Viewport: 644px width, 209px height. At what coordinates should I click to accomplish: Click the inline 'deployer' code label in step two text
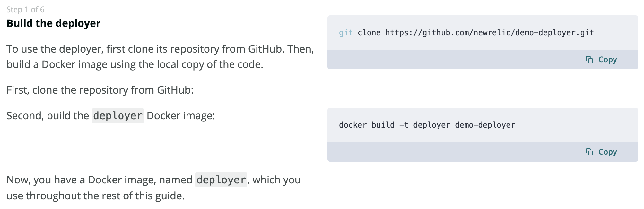(x=117, y=116)
